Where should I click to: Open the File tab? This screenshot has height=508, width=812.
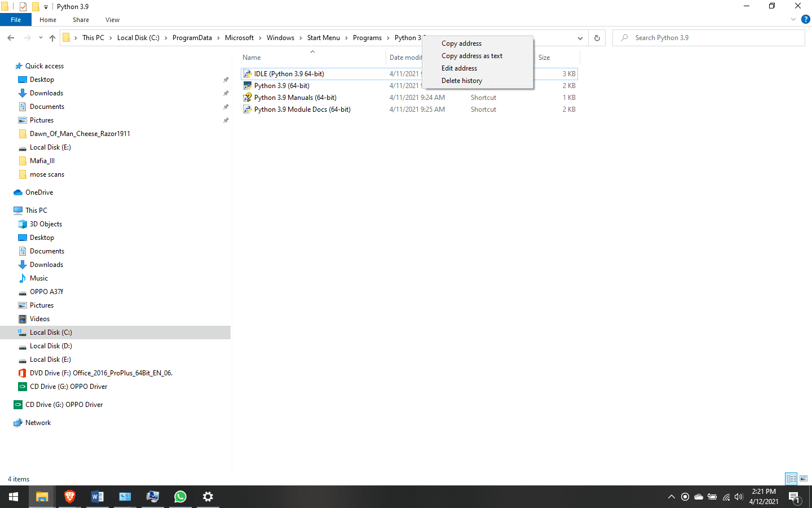click(x=16, y=20)
